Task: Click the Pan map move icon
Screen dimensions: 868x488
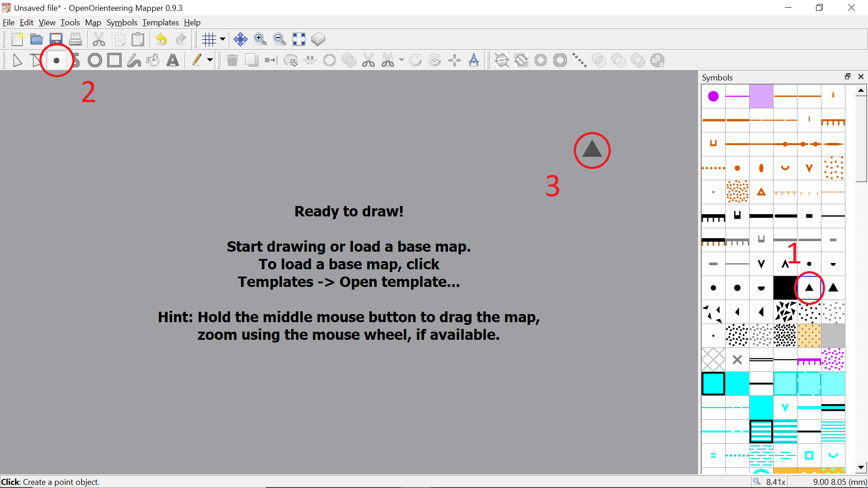Action: (240, 39)
